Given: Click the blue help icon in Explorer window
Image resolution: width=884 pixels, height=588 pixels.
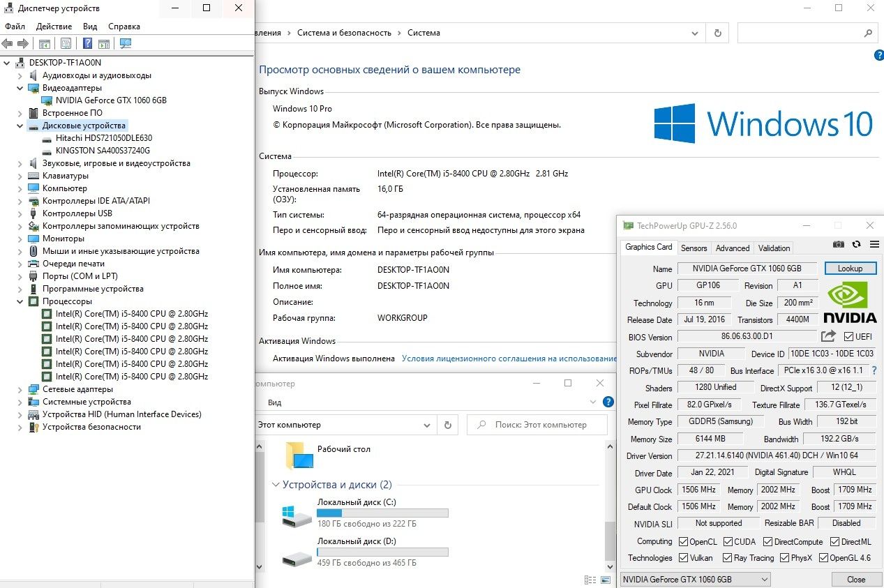Looking at the screenshot, I should tap(608, 402).
